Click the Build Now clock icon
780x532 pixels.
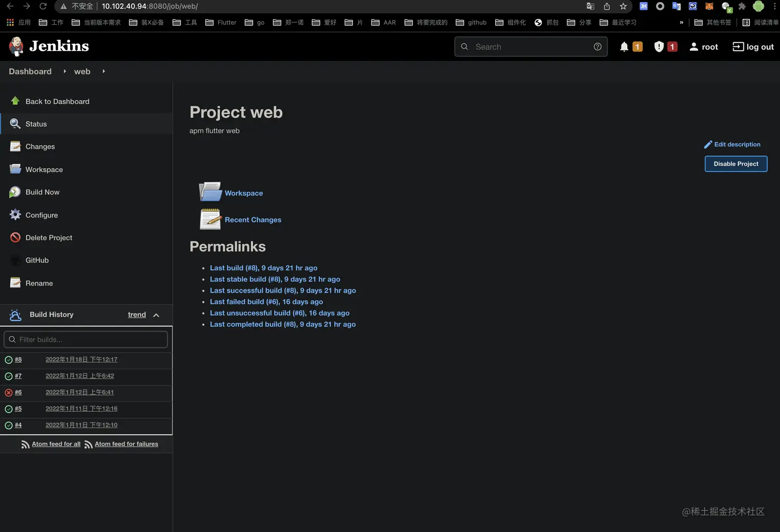coord(15,192)
